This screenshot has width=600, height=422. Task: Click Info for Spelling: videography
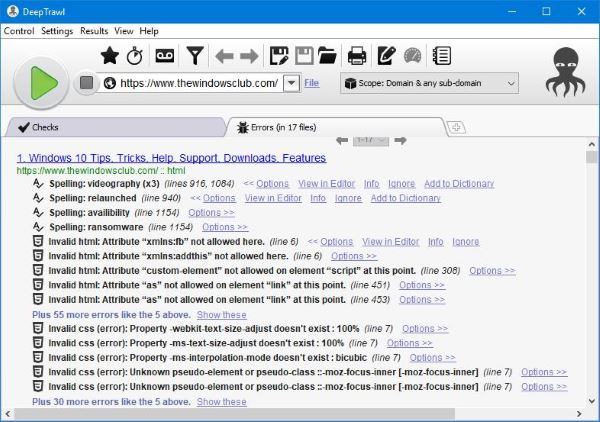pos(372,184)
